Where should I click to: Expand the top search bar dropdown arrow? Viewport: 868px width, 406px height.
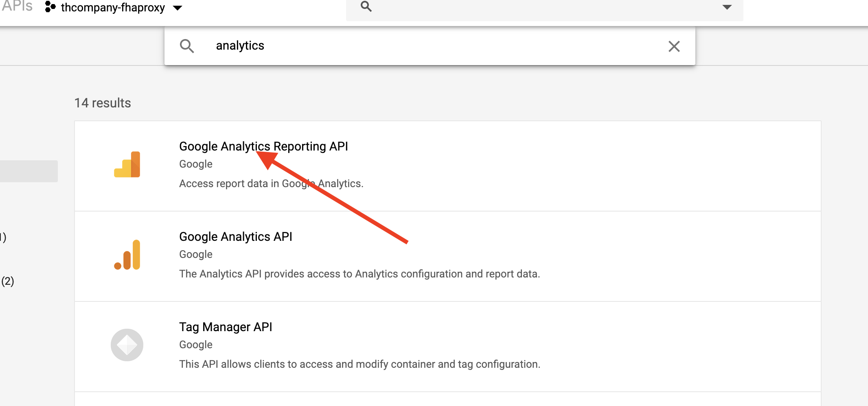point(727,7)
